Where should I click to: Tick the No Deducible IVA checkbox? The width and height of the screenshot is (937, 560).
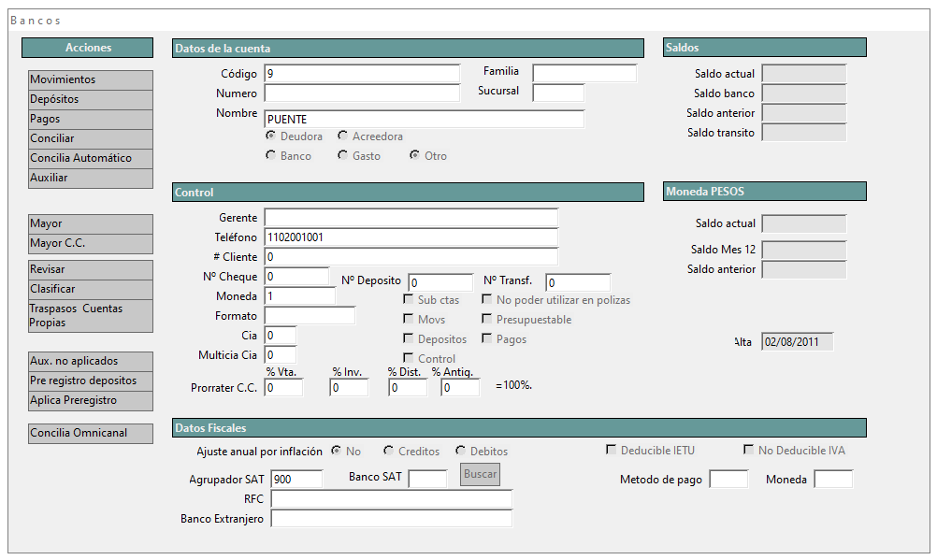point(749,451)
